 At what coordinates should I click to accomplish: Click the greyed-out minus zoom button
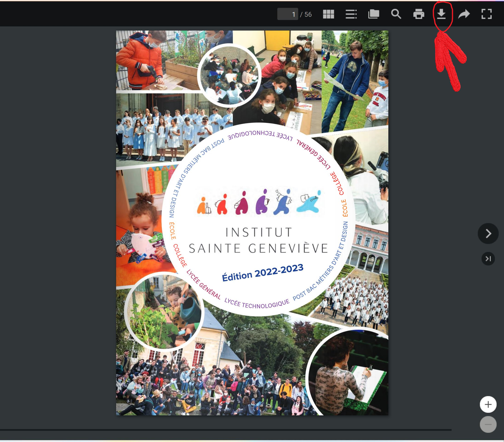pyautogui.click(x=488, y=424)
